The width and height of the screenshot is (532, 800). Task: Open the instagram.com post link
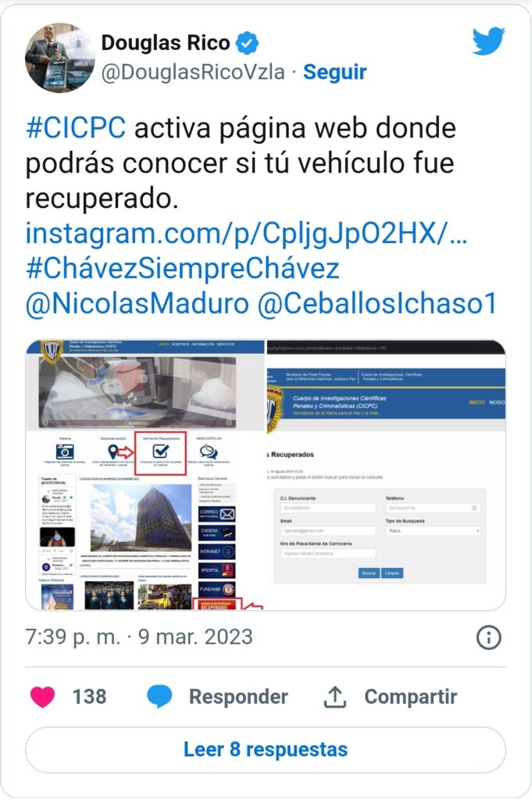pos(246,234)
